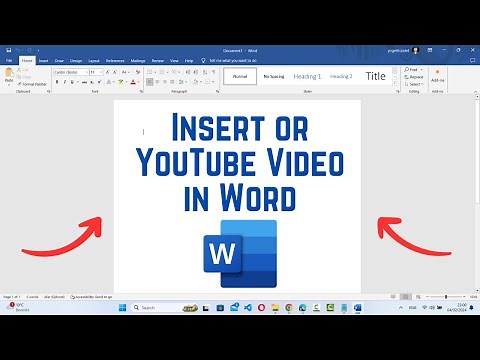480x360 pixels.
Task: Click the bulleted list icon
Action: pyautogui.click(x=150, y=72)
